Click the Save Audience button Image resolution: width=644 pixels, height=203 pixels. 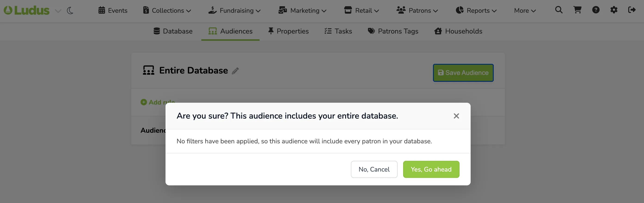coord(463,73)
